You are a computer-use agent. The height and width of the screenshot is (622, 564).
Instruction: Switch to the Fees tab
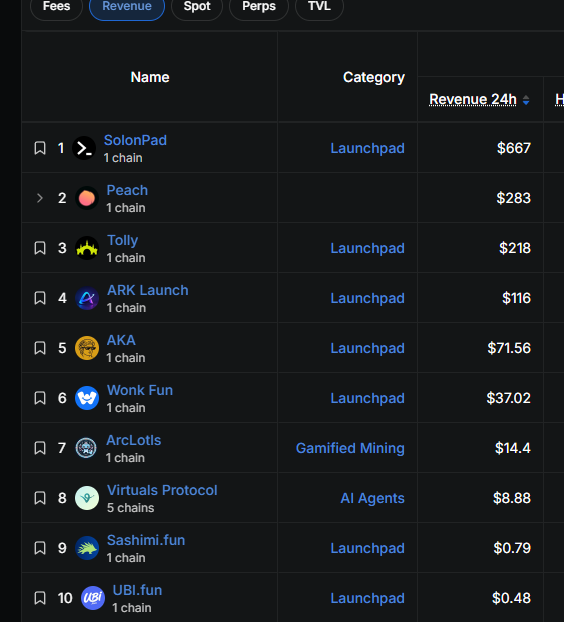point(56,6)
